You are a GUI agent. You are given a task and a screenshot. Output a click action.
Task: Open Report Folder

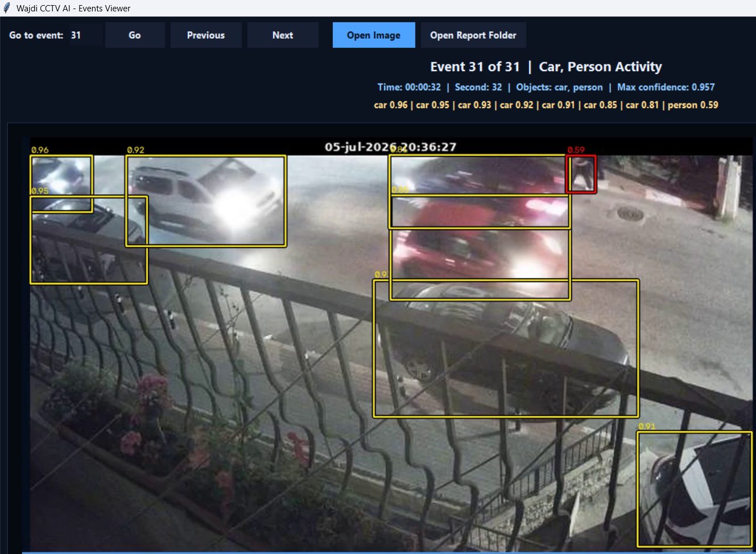[473, 35]
